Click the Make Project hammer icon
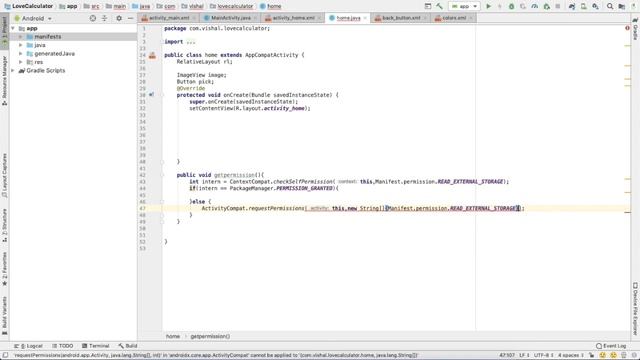The height and width of the screenshot is (360, 640). coord(439,6)
